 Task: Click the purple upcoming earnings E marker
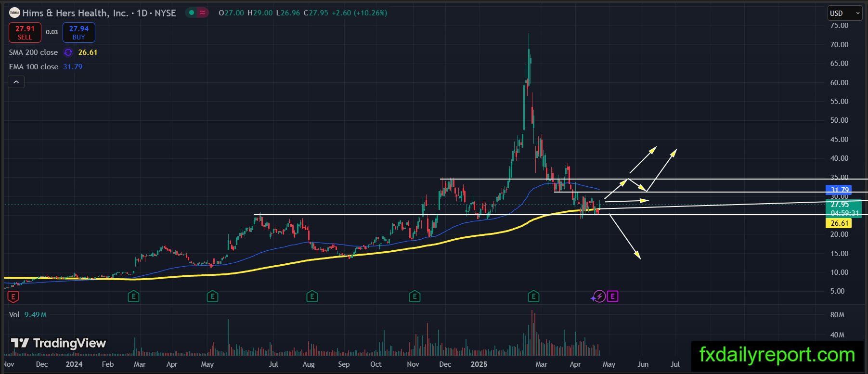(x=612, y=297)
